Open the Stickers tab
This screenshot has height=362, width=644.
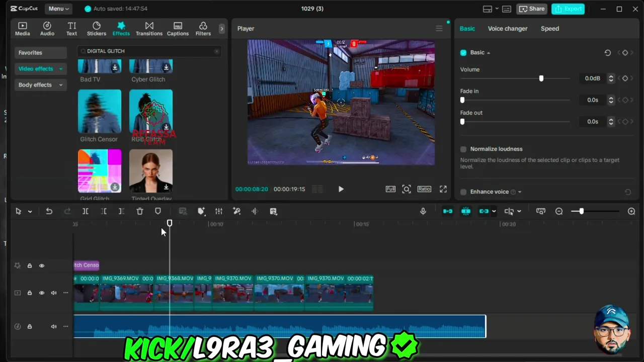[97, 29]
